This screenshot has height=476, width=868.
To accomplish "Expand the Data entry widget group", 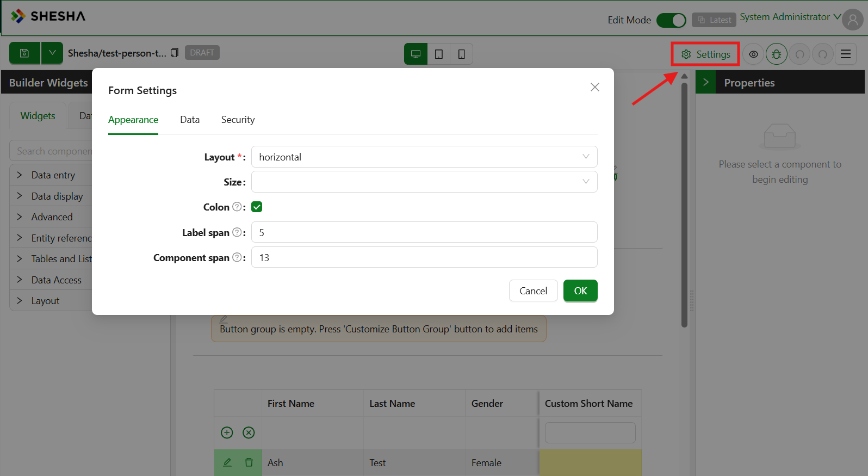I will tap(53, 175).
